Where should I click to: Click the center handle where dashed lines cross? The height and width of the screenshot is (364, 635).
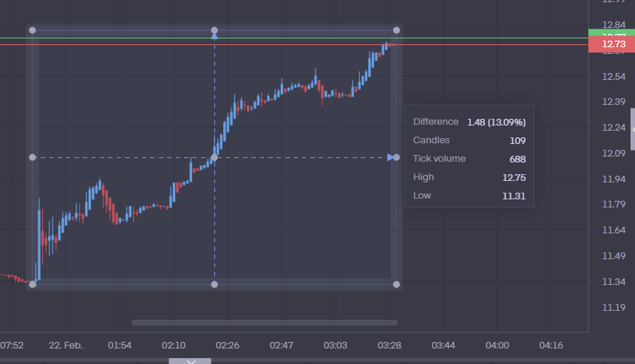(x=214, y=157)
